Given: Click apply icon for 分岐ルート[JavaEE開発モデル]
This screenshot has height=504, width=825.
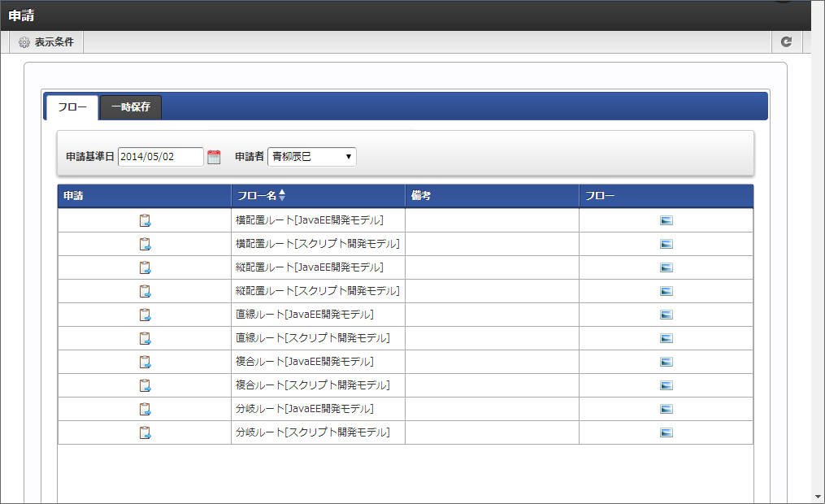Looking at the screenshot, I should (x=145, y=409).
